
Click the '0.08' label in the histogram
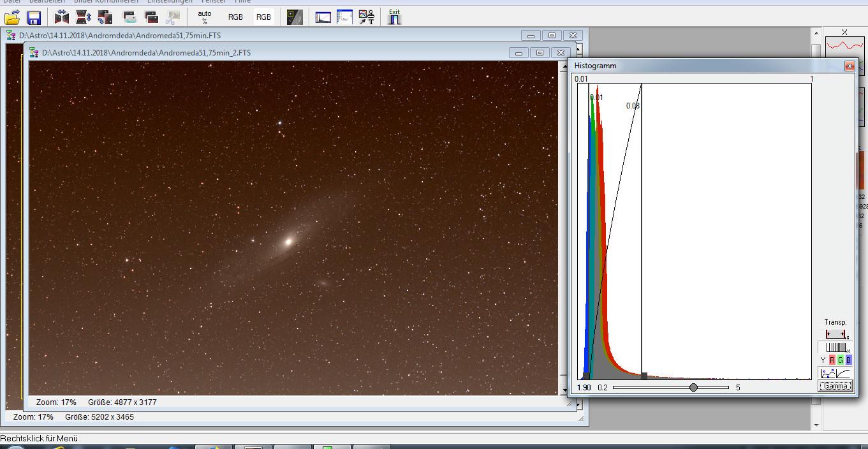[x=633, y=106]
